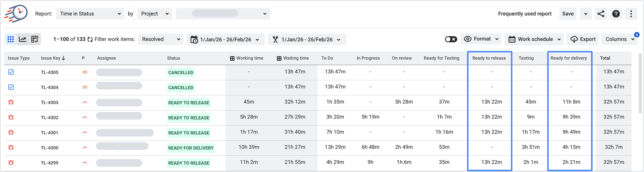Click the In Progress column header
Screen dimensions: 644x172
point(368,58)
